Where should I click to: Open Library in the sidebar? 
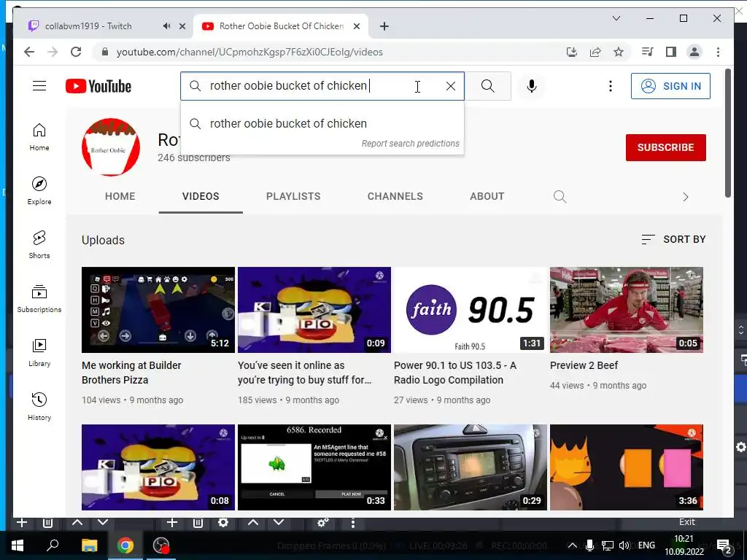click(39, 352)
